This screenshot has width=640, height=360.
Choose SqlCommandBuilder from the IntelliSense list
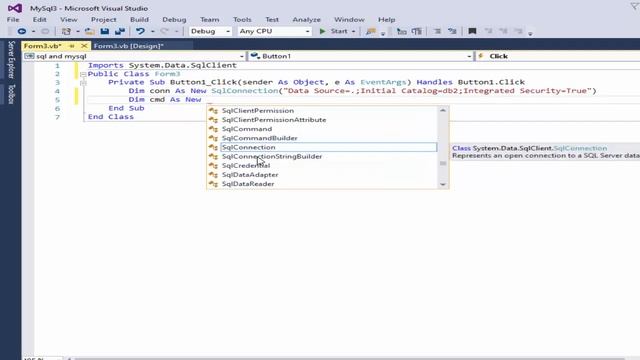pyautogui.click(x=260, y=138)
